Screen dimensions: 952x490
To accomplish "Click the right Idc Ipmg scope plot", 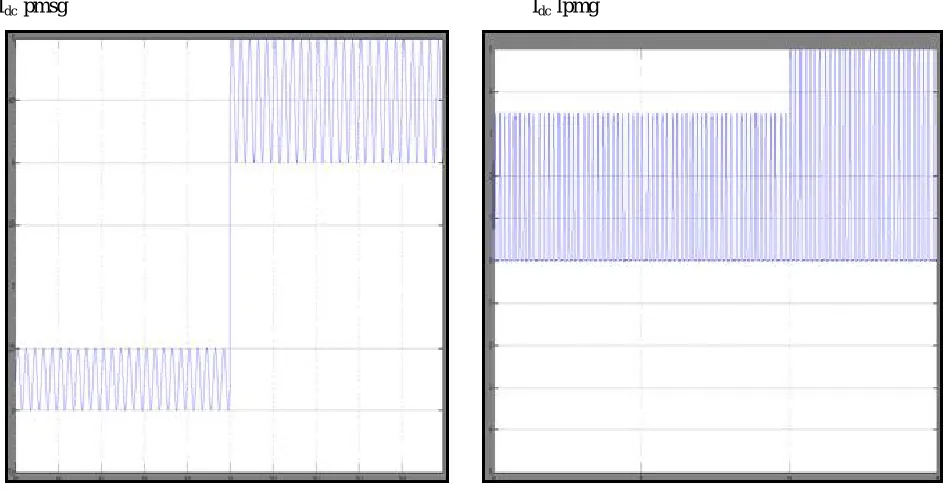I will [x=713, y=257].
